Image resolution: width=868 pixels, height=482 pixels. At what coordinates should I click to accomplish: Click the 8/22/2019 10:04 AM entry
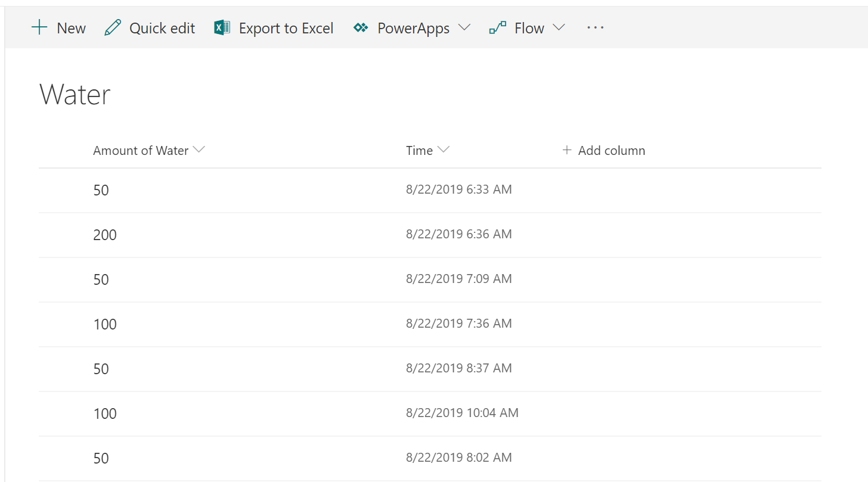tap(462, 412)
